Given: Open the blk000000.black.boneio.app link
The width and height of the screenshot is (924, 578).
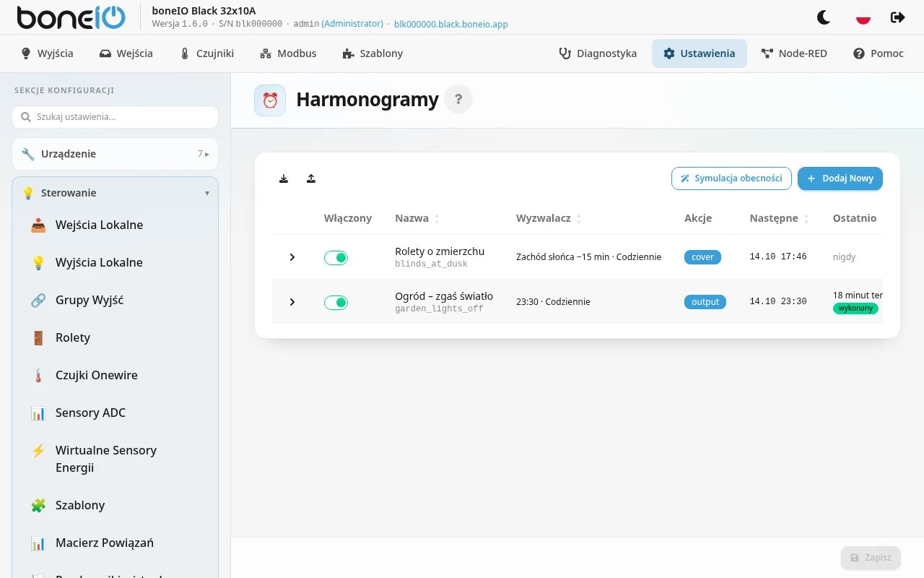Looking at the screenshot, I should 451,24.
